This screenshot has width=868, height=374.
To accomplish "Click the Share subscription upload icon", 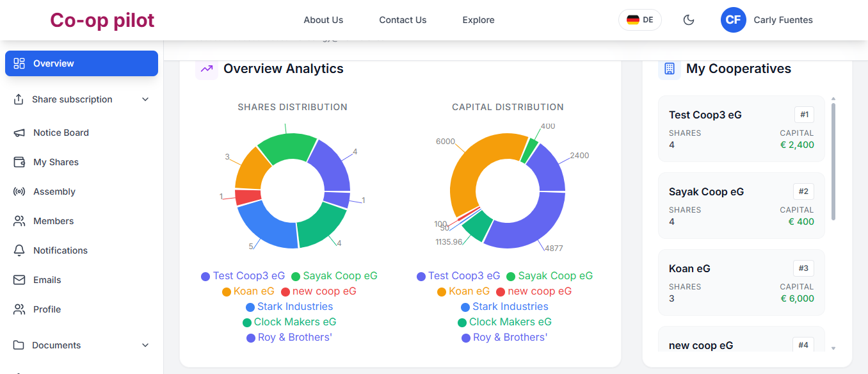I will click(18, 99).
